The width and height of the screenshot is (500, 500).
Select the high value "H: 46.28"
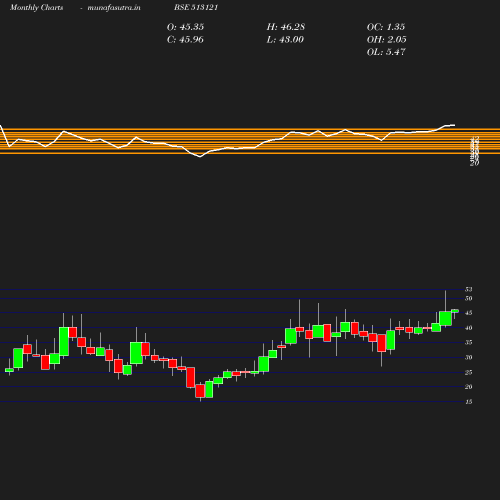pos(286,27)
